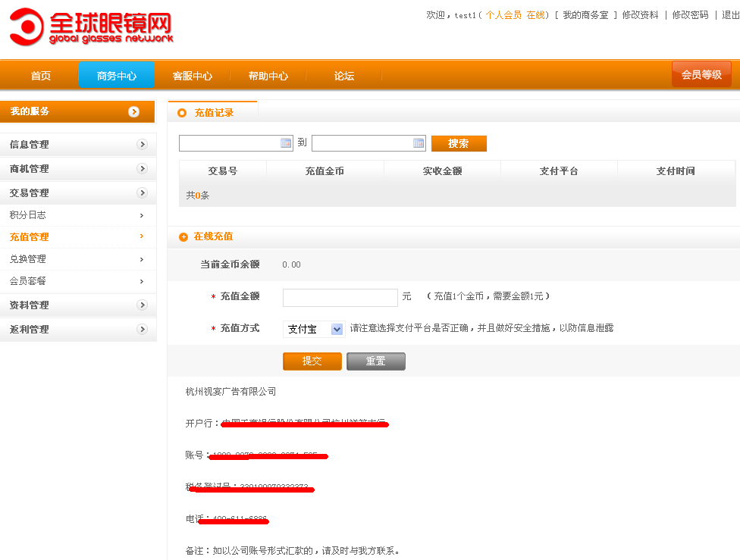Image resolution: width=740 pixels, height=560 pixels.
Task: Click the orange circle icon beside 充值记录
Action: click(x=181, y=113)
